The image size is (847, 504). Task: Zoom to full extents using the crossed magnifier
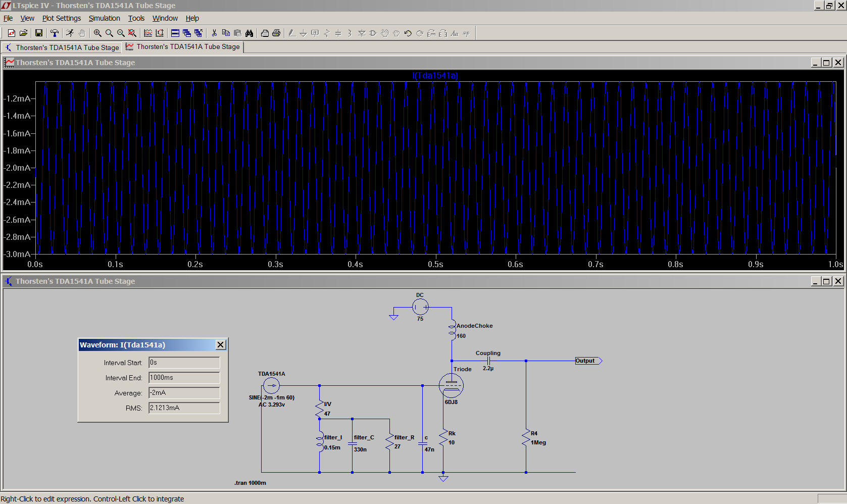tap(132, 33)
